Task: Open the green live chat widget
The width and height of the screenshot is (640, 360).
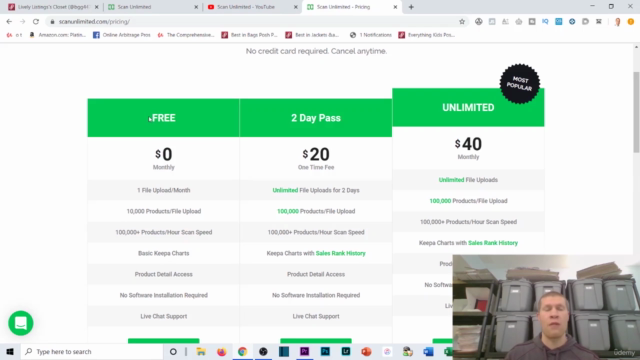Action: [21, 323]
